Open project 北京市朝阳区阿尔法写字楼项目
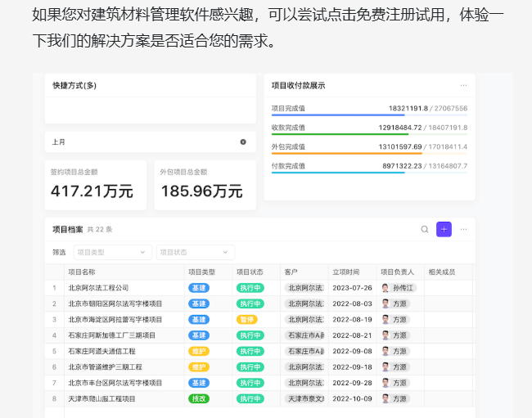The width and height of the screenshot is (532, 418). point(115,303)
